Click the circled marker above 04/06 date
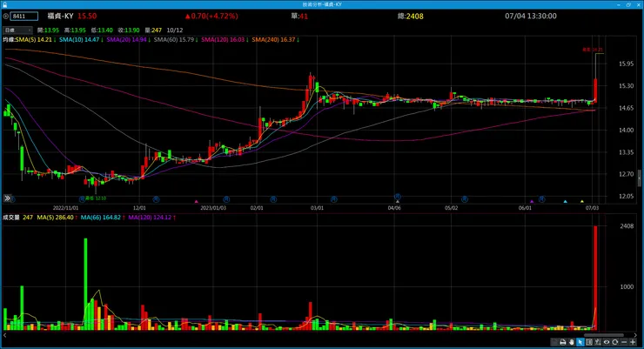The height and width of the screenshot is (349, 644). point(397,197)
